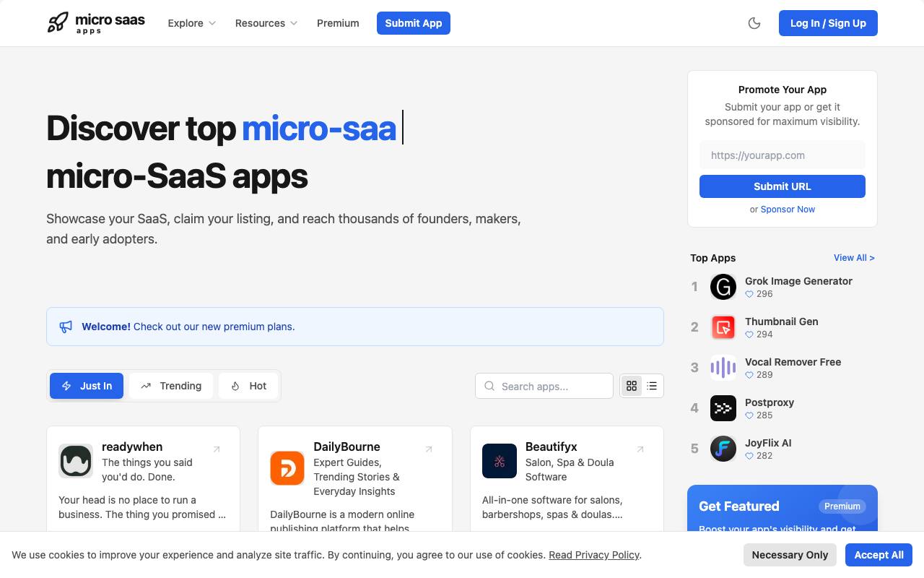Click the Postproxy name
Image resolution: width=924 pixels, height=578 pixels.
point(770,402)
